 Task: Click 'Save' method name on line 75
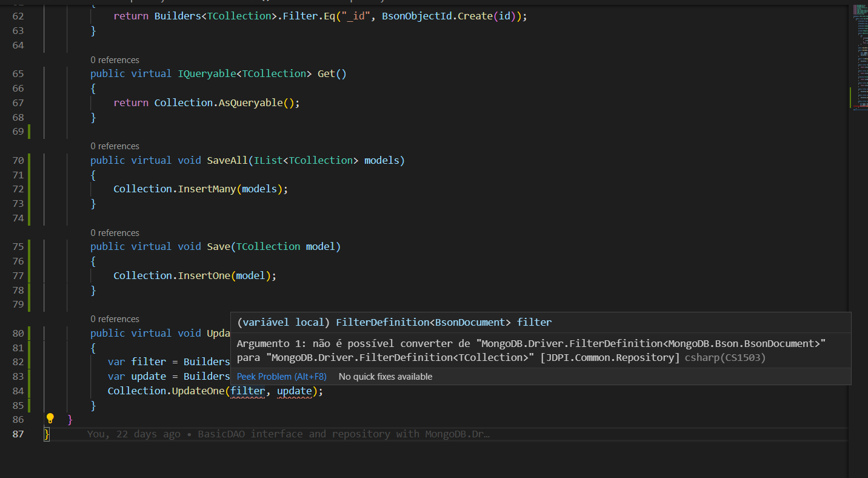(219, 246)
